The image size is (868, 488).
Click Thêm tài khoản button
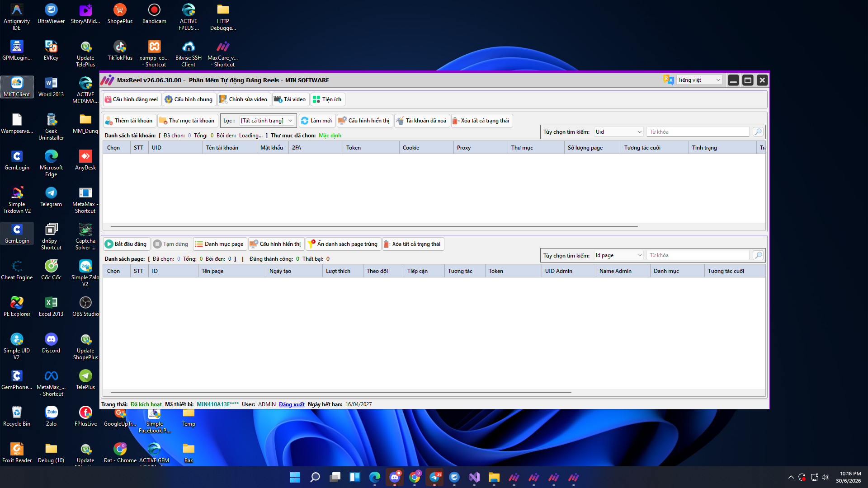pyautogui.click(x=129, y=121)
